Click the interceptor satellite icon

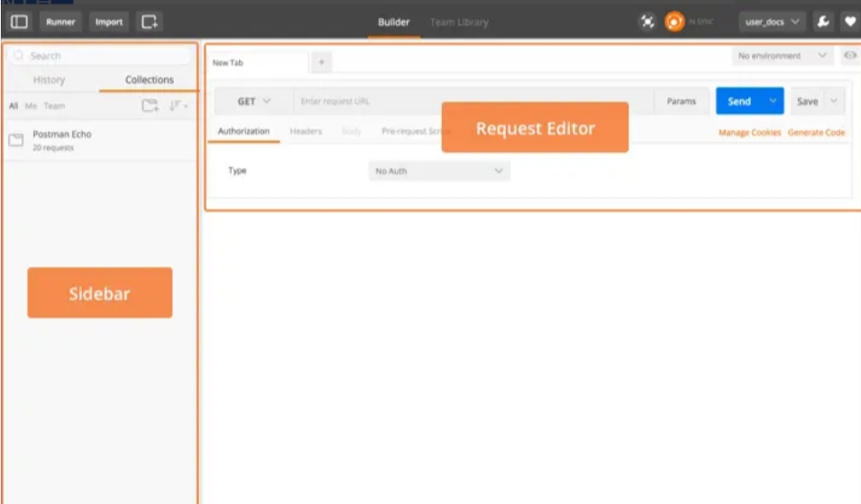pos(646,22)
